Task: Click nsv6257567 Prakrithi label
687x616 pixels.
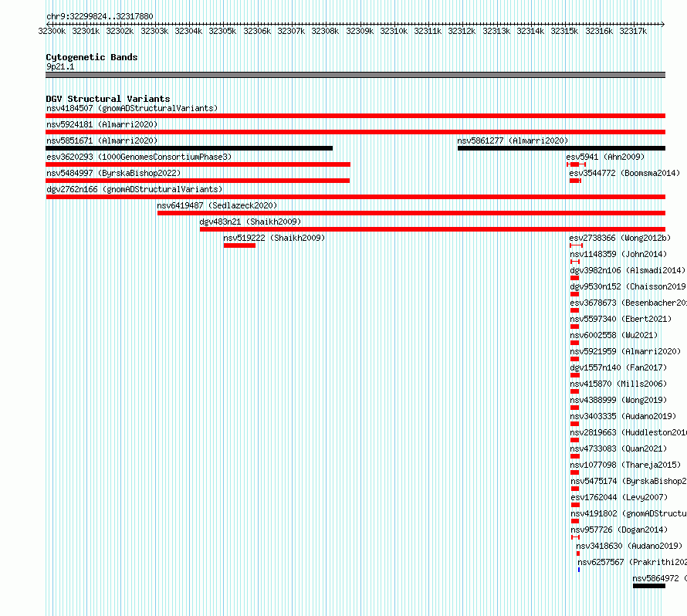Action: 632,562
